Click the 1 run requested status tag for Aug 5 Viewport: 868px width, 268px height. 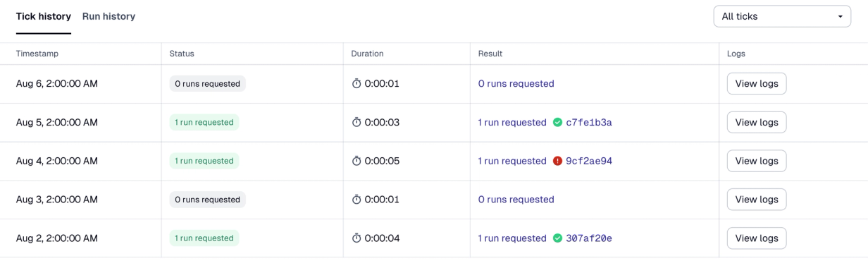(x=204, y=123)
